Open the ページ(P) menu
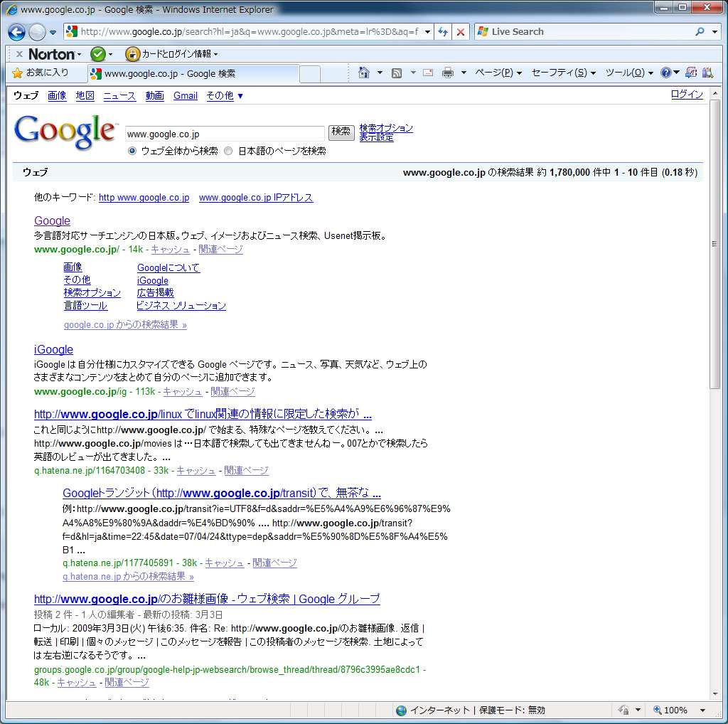 pyautogui.click(x=498, y=73)
